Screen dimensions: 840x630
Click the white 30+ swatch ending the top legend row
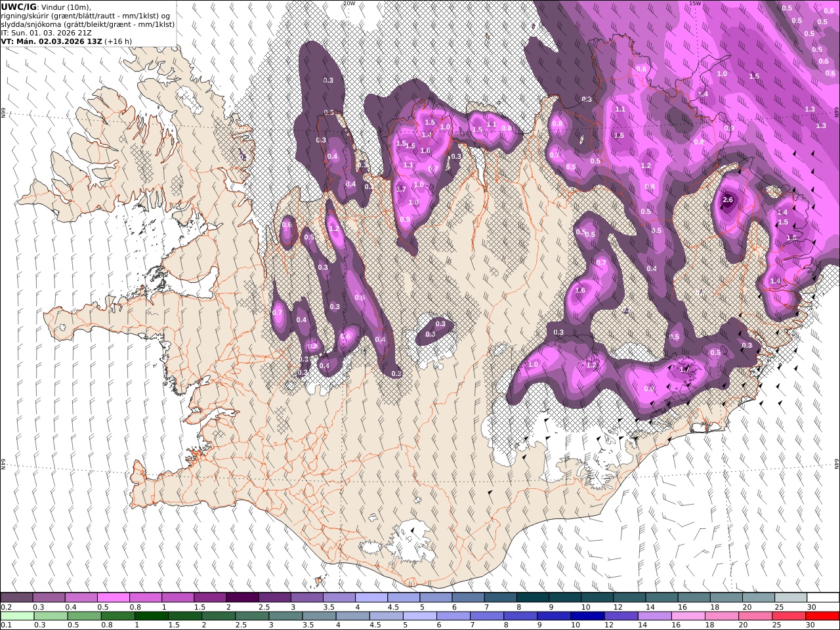[x=822, y=597]
